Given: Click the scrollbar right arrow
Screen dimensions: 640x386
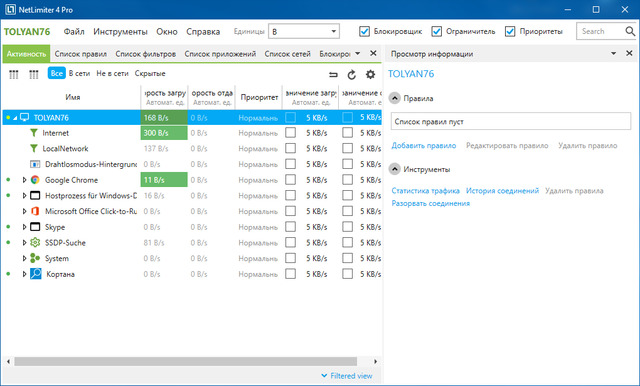Looking at the screenshot, I should (376, 362).
